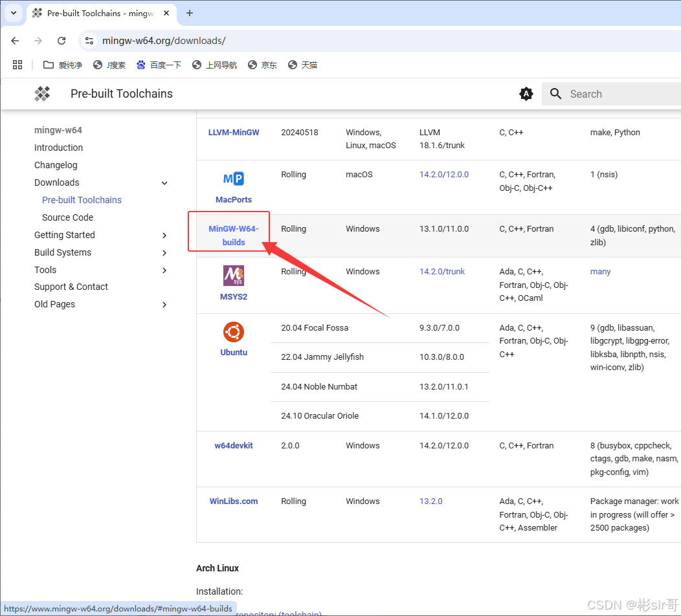Viewport: 681px width, 616px height.
Task: Open the J搜索 bookmark
Action: pos(109,65)
